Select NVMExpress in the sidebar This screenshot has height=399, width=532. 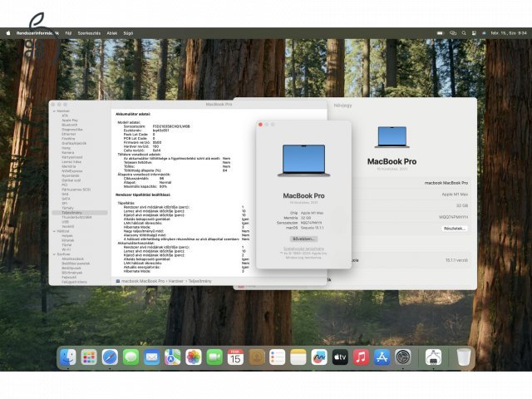click(72, 171)
